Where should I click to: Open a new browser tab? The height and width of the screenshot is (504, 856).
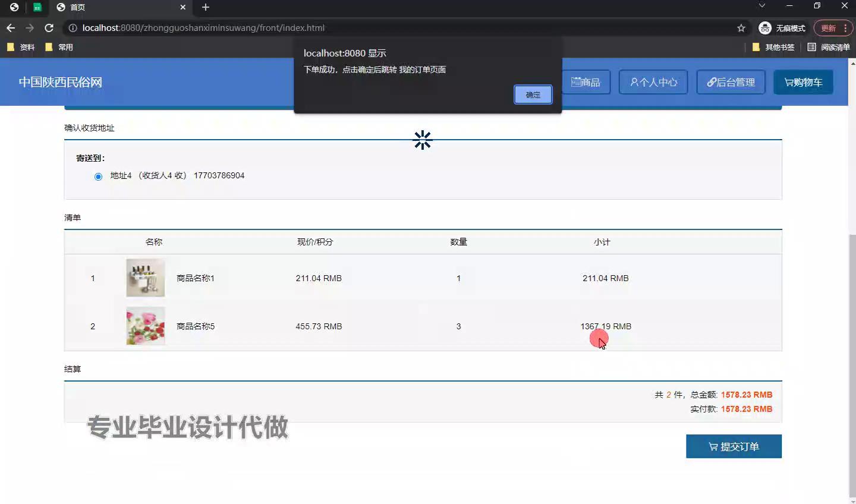coord(206,7)
